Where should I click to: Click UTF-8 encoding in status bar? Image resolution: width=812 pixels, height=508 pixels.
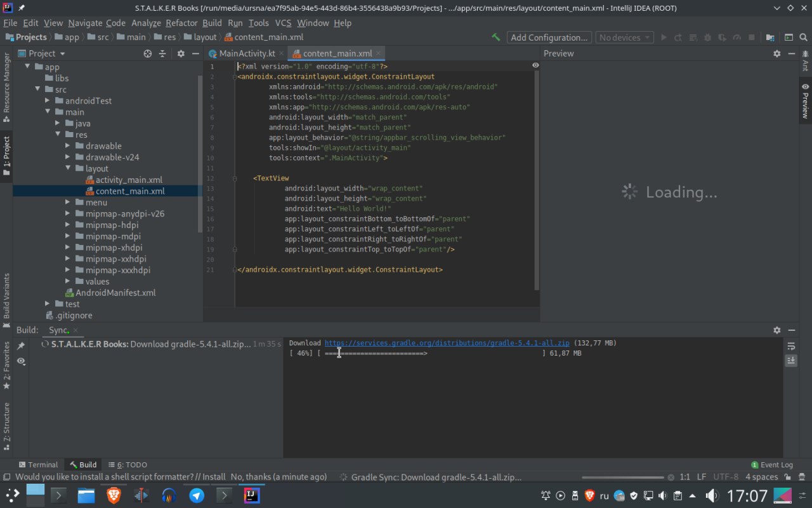pyautogui.click(x=726, y=477)
